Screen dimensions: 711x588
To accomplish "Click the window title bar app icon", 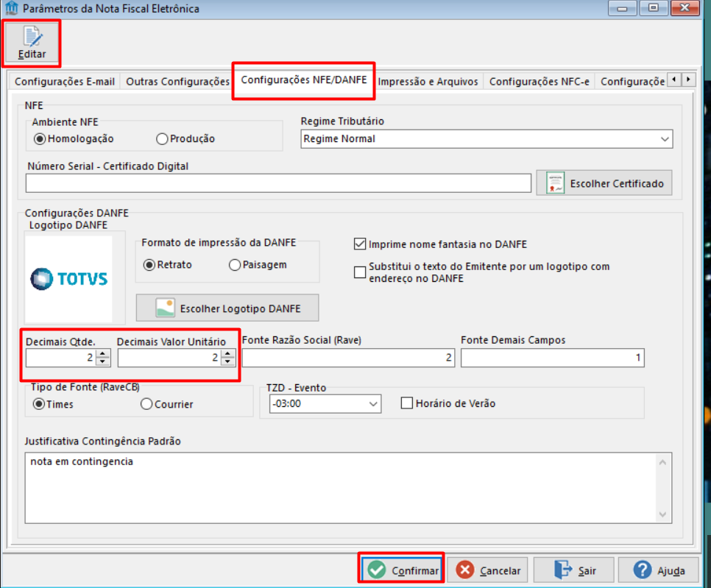I will click(x=11, y=8).
